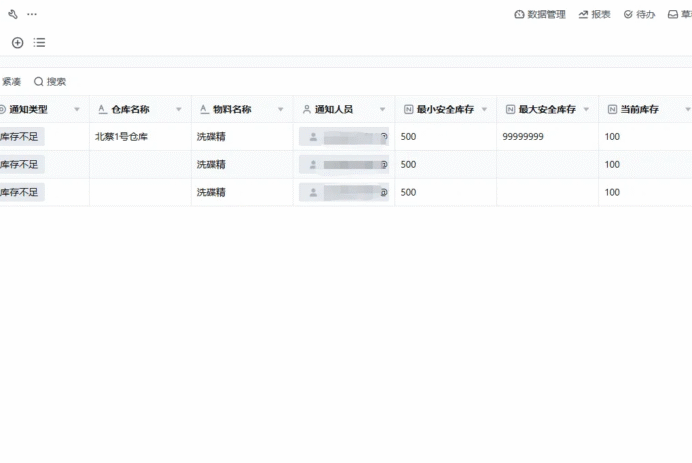Expand the 通知人员 column dropdown
Image resolution: width=692 pixels, height=463 pixels.
[x=382, y=109]
